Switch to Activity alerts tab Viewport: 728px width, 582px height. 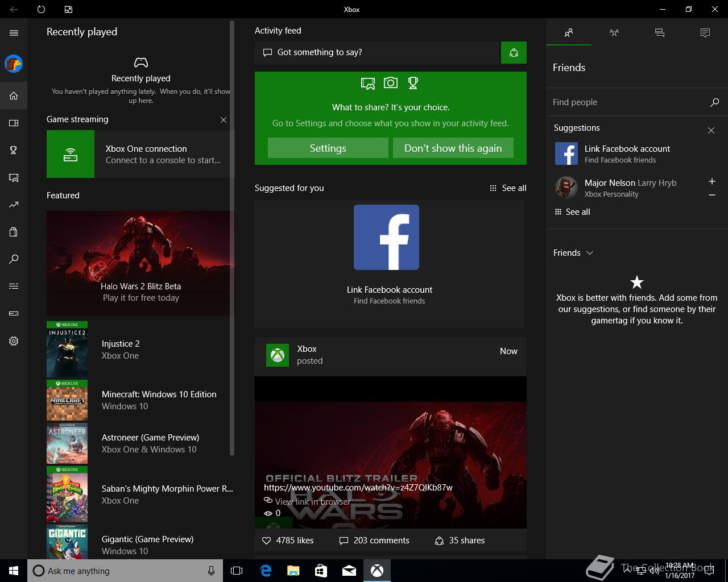click(x=705, y=33)
